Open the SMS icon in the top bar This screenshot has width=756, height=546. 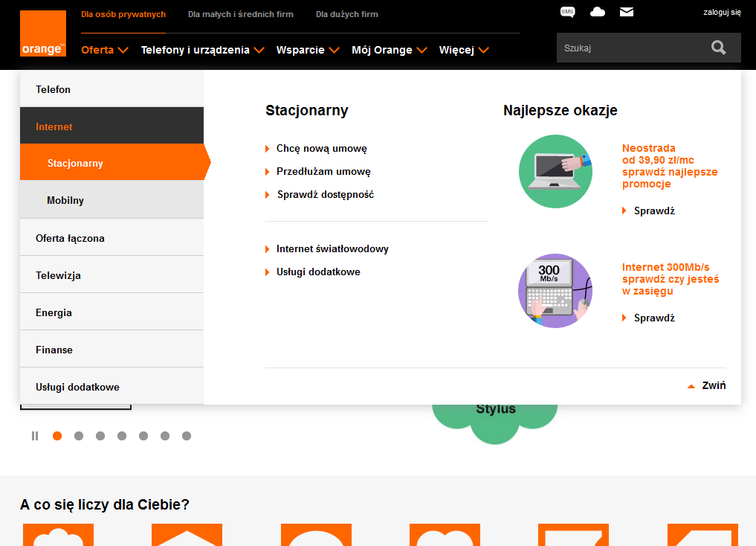[567, 12]
